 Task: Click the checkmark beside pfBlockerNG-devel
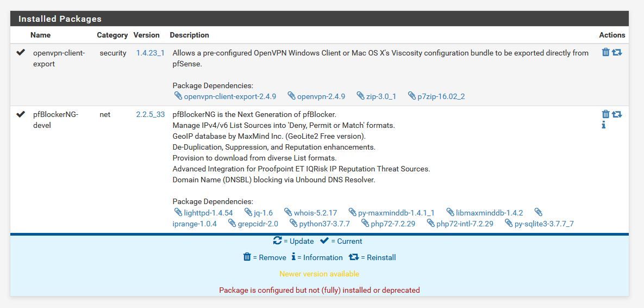[21, 114]
